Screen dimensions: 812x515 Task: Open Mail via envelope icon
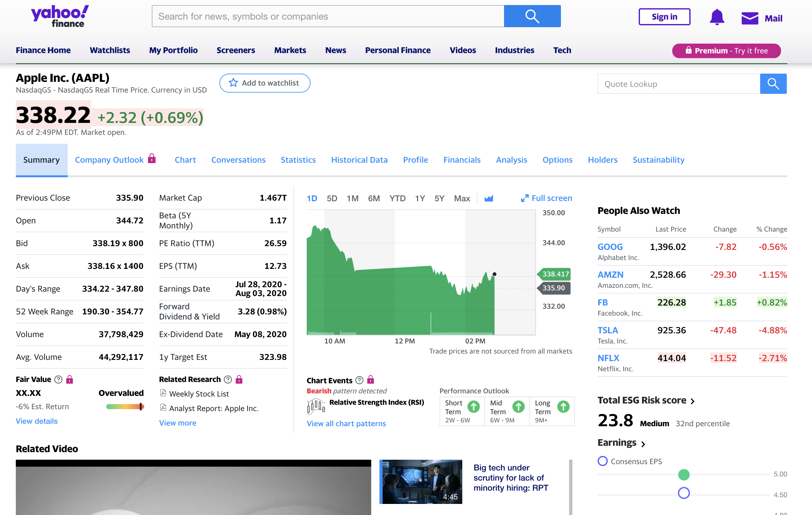coord(750,18)
